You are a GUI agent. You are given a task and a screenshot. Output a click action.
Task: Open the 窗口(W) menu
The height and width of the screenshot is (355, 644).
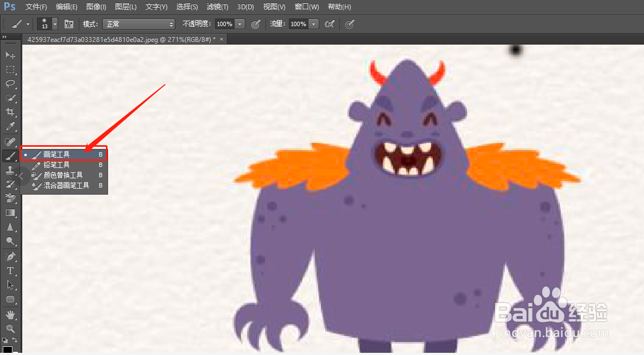307,7
